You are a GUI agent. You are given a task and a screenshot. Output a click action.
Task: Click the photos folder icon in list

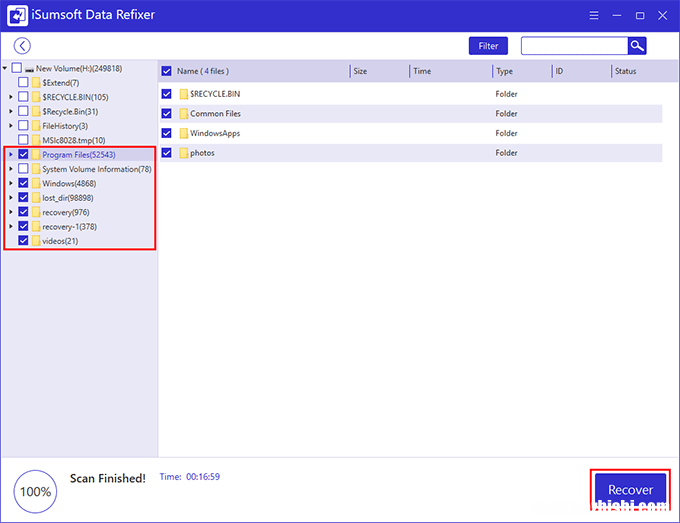click(x=184, y=153)
